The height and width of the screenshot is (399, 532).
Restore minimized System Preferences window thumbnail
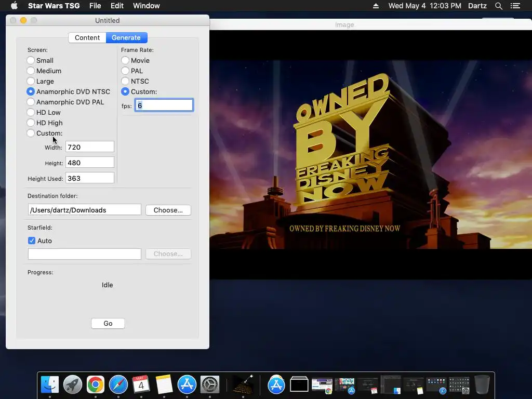(x=459, y=385)
